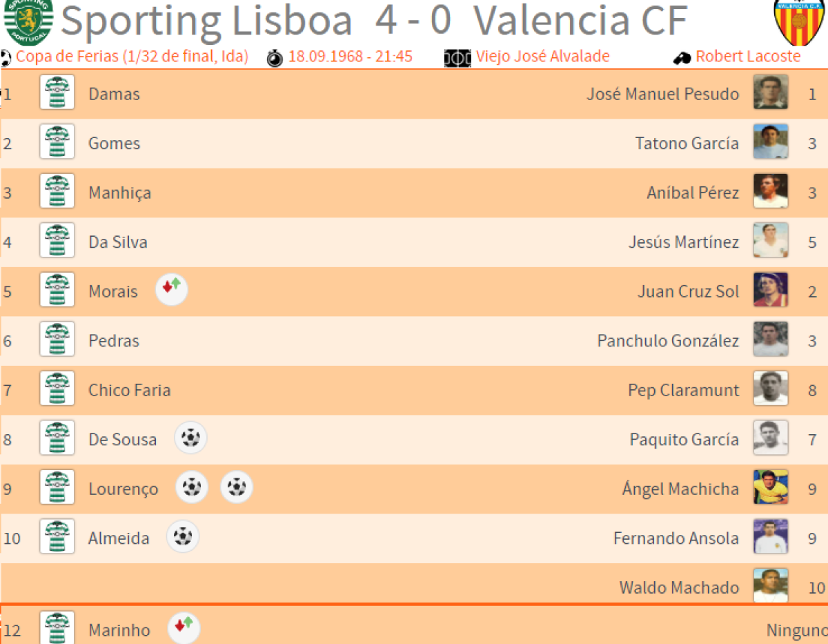828x644 pixels.
Task: Click the Sporting shirt icon beside Damas
Action: click(x=57, y=93)
